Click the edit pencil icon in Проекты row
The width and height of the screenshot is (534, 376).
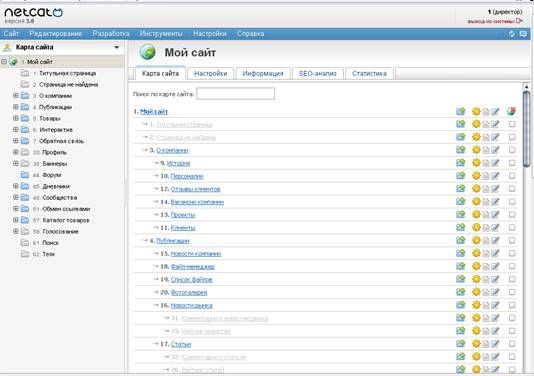coord(495,215)
